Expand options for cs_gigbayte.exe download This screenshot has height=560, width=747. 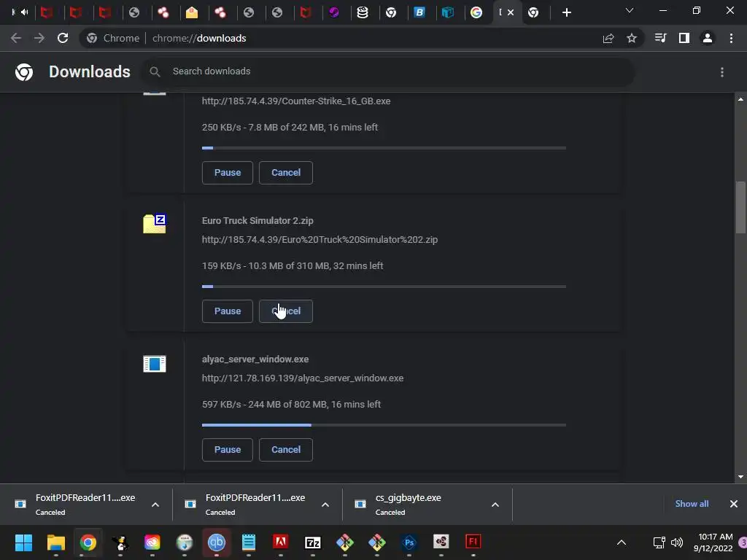point(495,505)
